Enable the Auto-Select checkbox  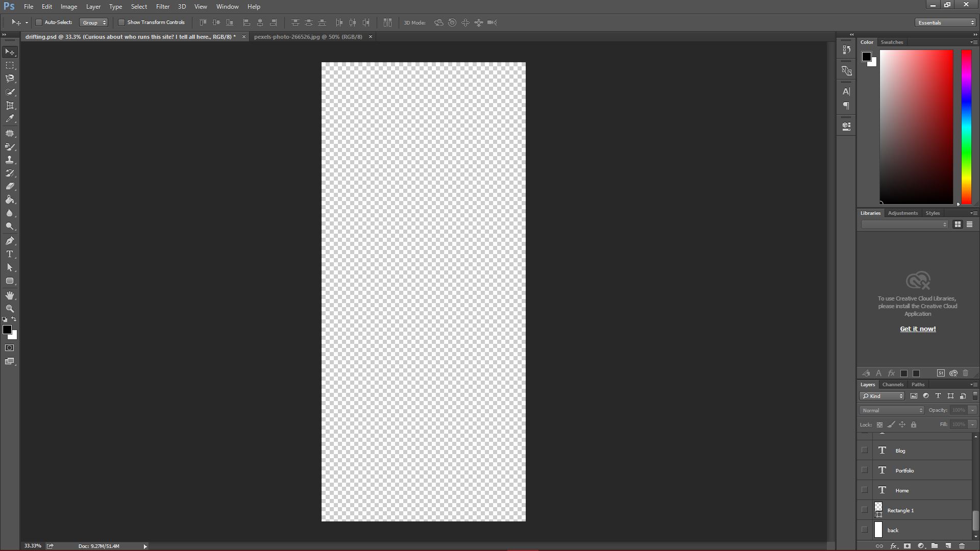[x=39, y=22]
